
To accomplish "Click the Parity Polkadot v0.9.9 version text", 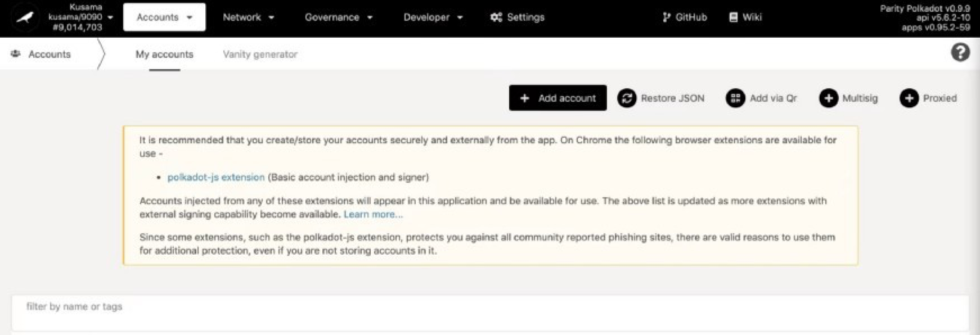I will coord(925,8).
